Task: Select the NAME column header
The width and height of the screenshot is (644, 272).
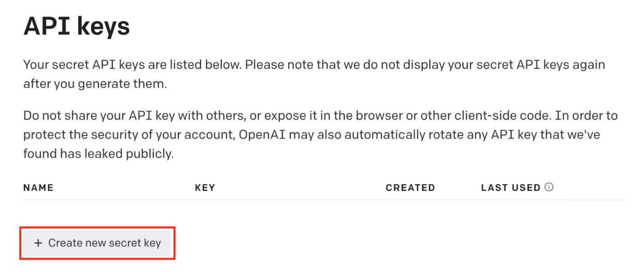Action: tap(38, 188)
